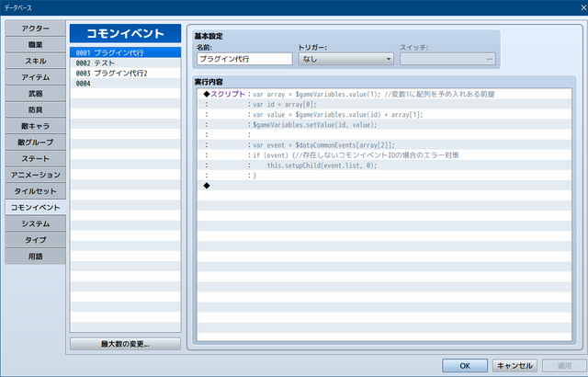Image resolution: width=588 pixels, height=377 pixels.
Task: Confirm with the OK button
Action: tap(465, 365)
